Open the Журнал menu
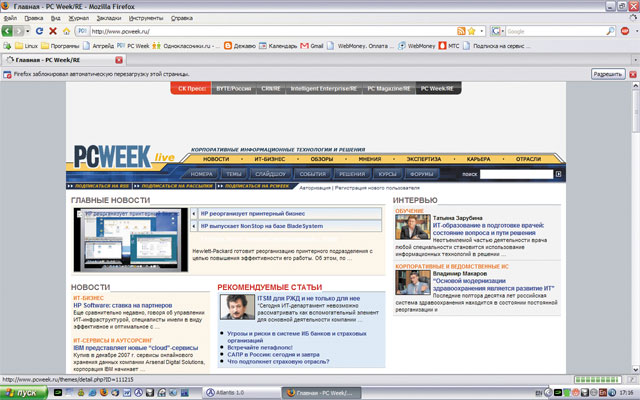Viewport: 640px width, 400px height. (x=78, y=18)
